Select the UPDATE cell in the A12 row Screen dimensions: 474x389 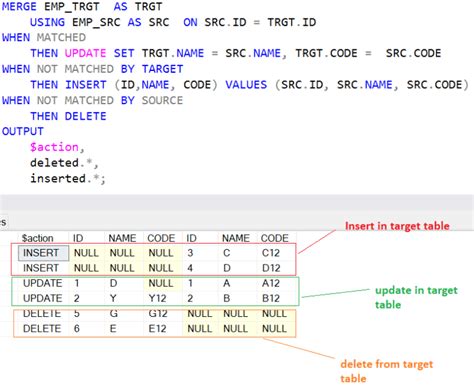tap(42, 283)
